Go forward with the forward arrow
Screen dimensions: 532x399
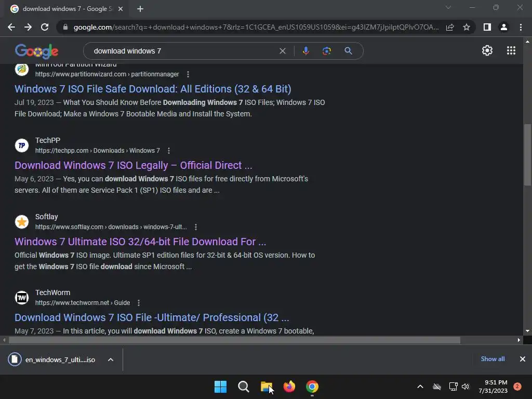pyautogui.click(x=28, y=27)
